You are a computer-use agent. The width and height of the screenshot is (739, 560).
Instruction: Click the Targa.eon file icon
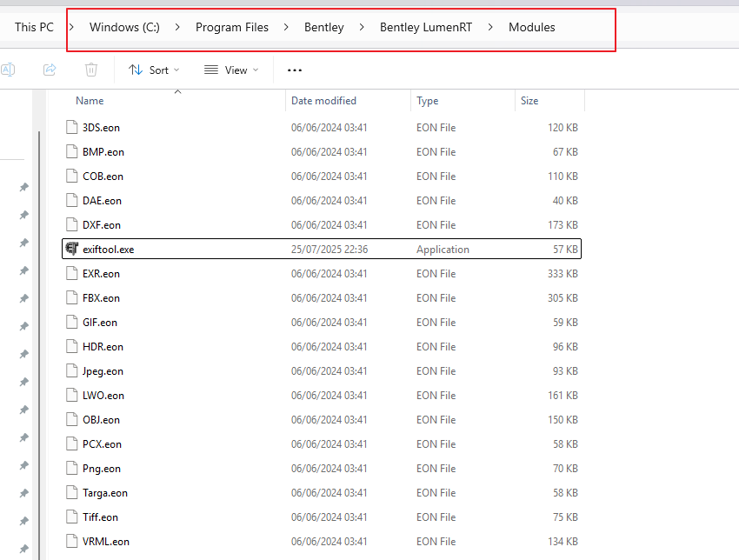click(x=71, y=492)
